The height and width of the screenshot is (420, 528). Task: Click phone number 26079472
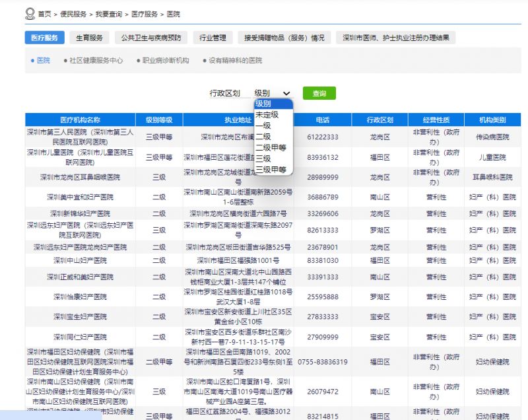[323, 392]
